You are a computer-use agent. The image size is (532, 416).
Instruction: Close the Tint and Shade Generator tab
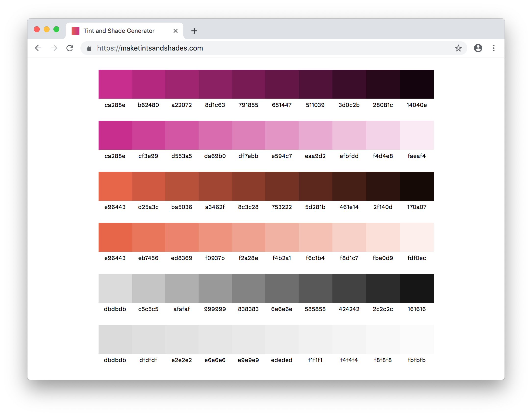[175, 31]
